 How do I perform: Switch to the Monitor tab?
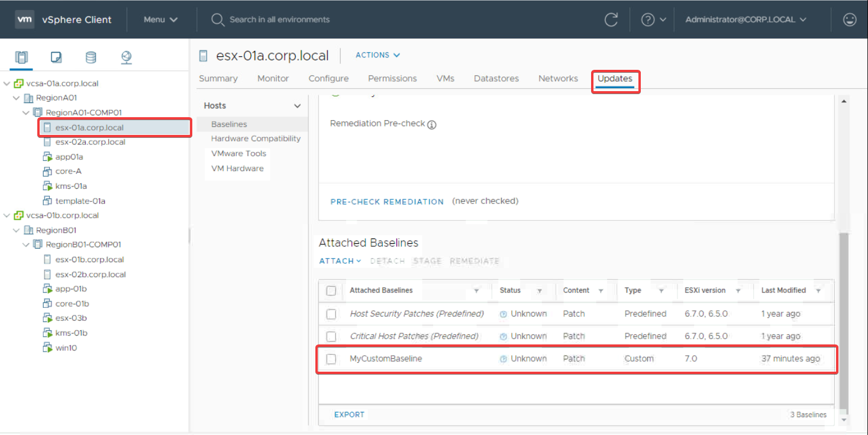tap(273, 79)
